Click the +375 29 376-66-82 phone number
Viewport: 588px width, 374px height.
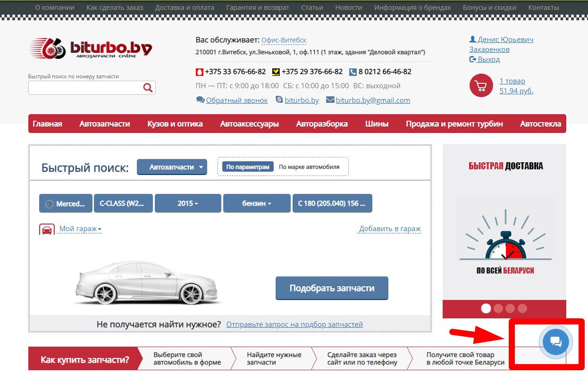click(312, 72)
